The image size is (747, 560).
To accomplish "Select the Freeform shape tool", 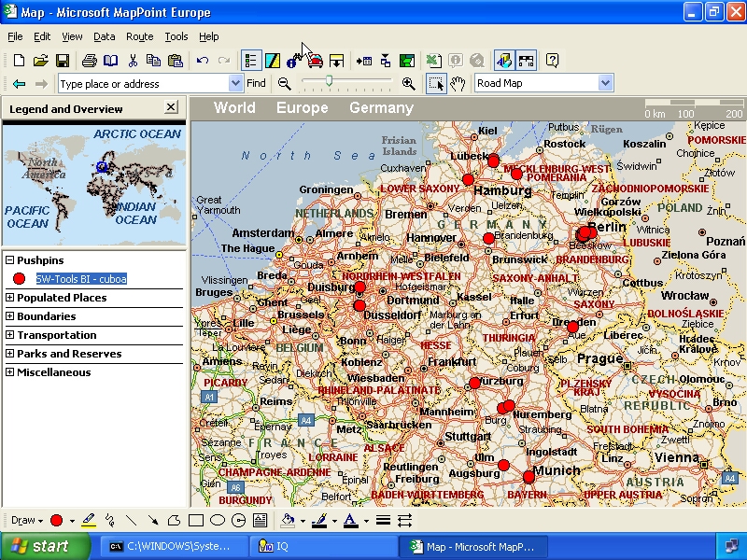I will coord(174,521).
